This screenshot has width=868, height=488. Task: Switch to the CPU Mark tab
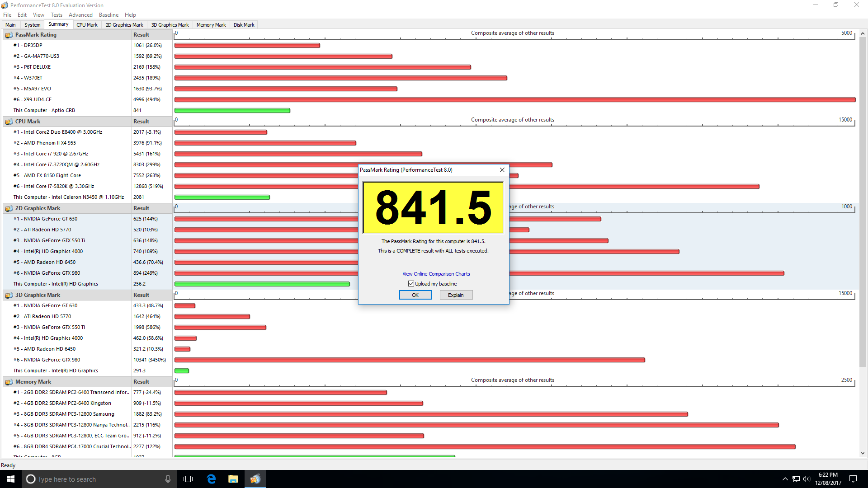click(87, 25)
